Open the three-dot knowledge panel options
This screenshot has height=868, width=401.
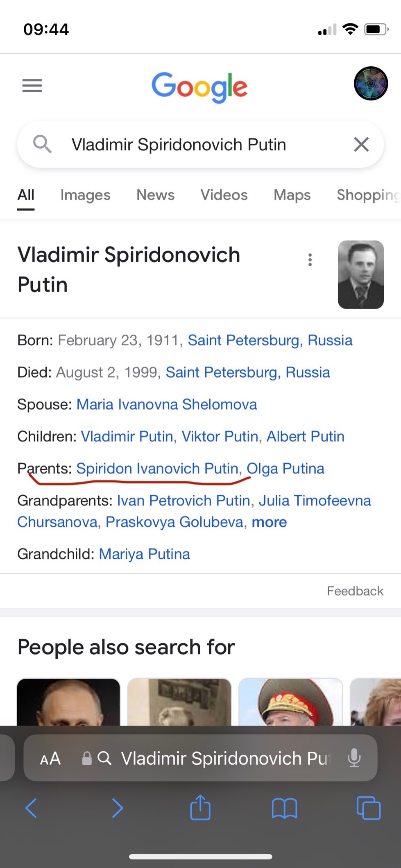[310, 260]
